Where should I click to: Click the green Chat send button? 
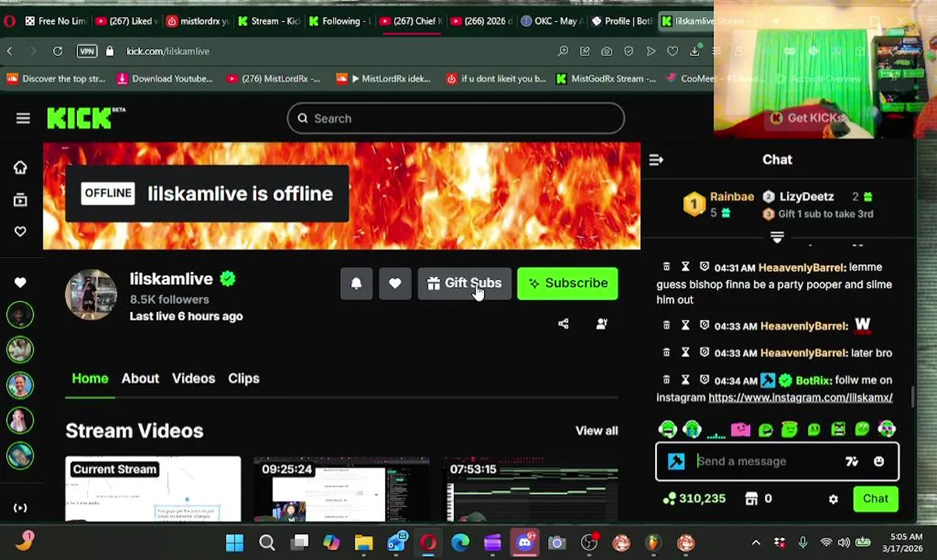(876, 499)
